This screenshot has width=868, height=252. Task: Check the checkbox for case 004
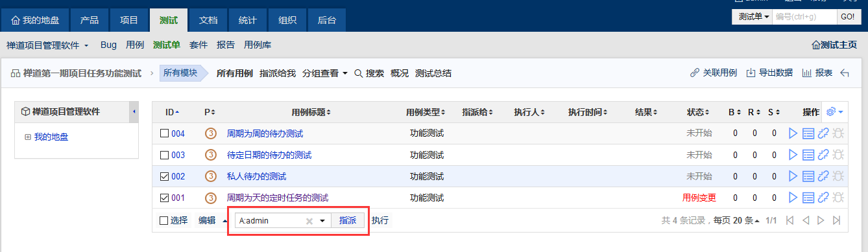[164, 133]
